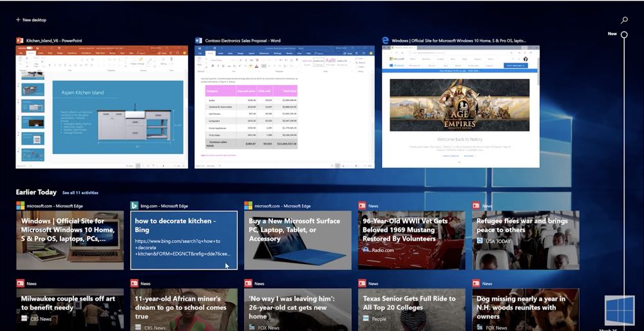This screenshot has width=644, height=331.
Task: Open the Windows Official Site activity card
Action: click(x=70, y=240)
